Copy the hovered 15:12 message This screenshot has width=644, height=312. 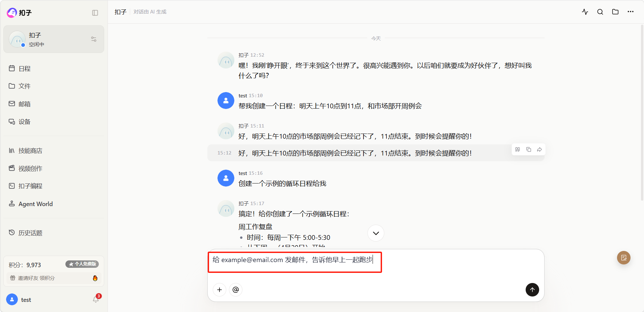[x=529, y=149]
